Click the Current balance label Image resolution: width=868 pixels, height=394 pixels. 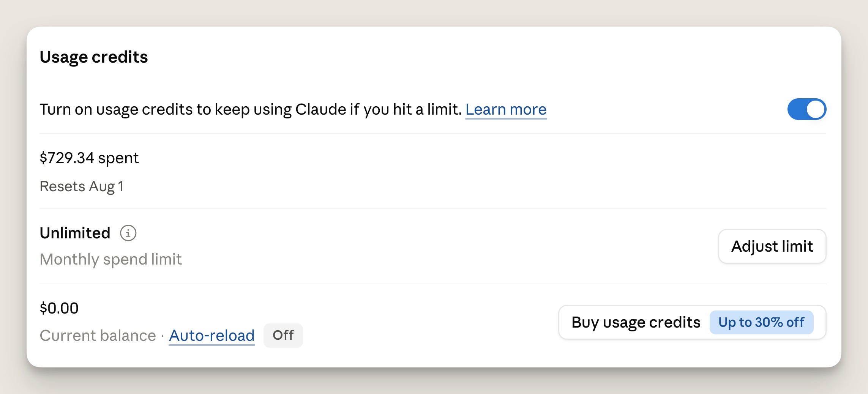98,336
